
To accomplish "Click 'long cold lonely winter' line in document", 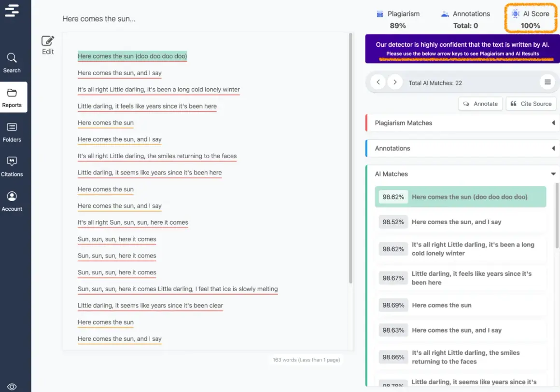I will tap(158, 90).
